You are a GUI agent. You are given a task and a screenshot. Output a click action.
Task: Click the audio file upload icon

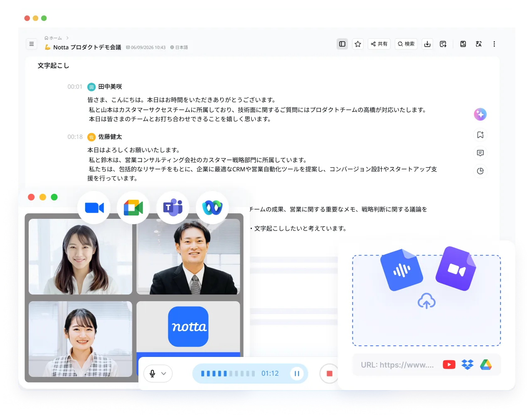pyautogui.click(x=401, y=270)
